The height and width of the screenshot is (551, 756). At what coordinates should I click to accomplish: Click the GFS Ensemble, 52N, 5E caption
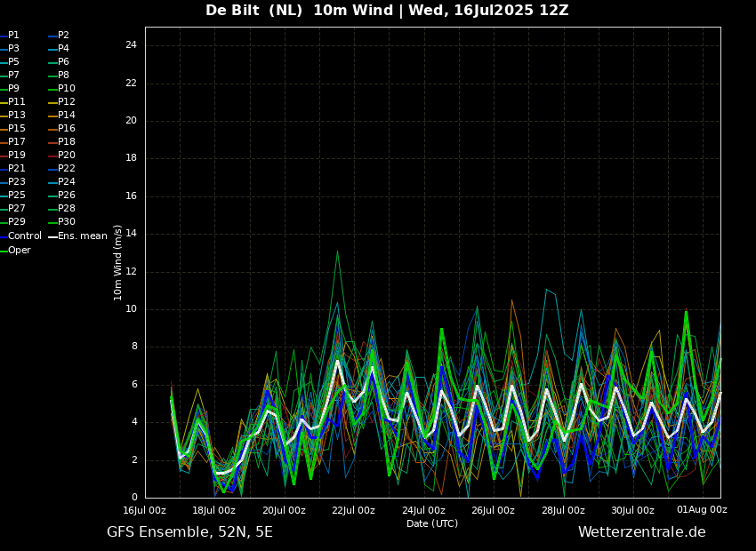189,532
